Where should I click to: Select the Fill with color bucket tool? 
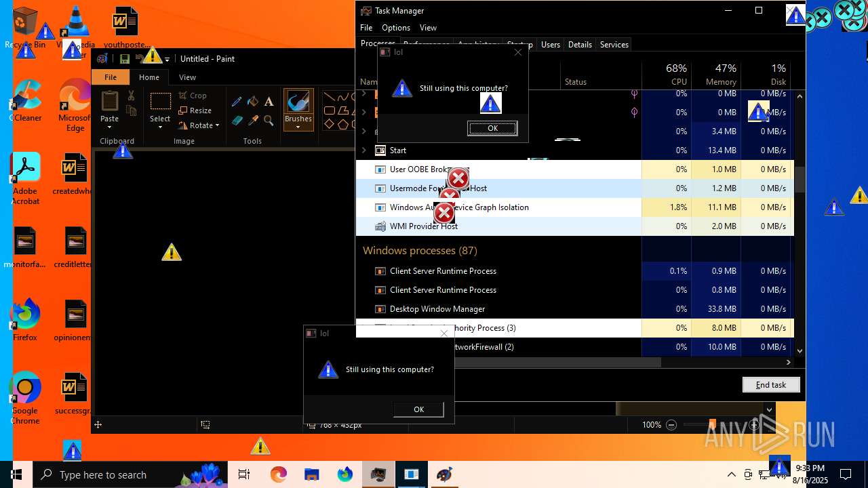pos(253,102)
